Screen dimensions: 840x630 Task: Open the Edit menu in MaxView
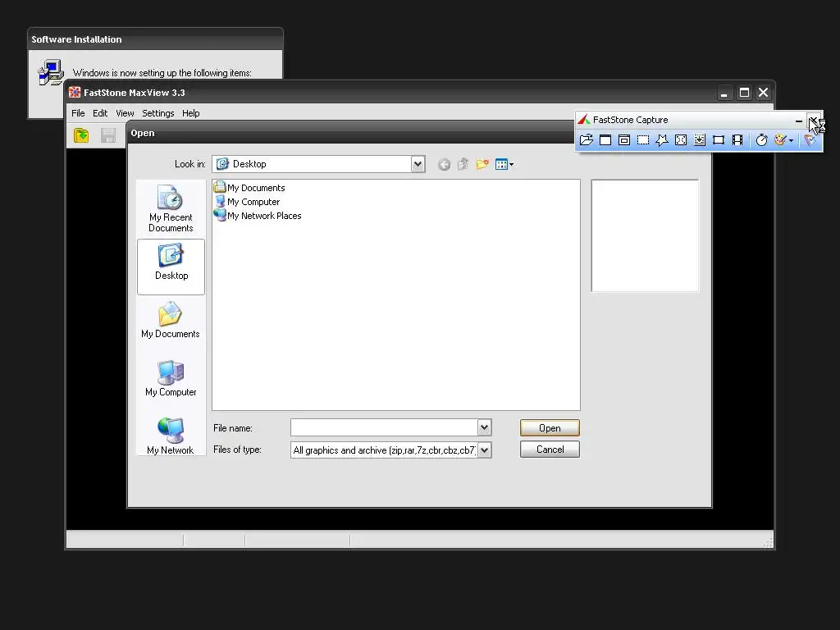(100, 113)
